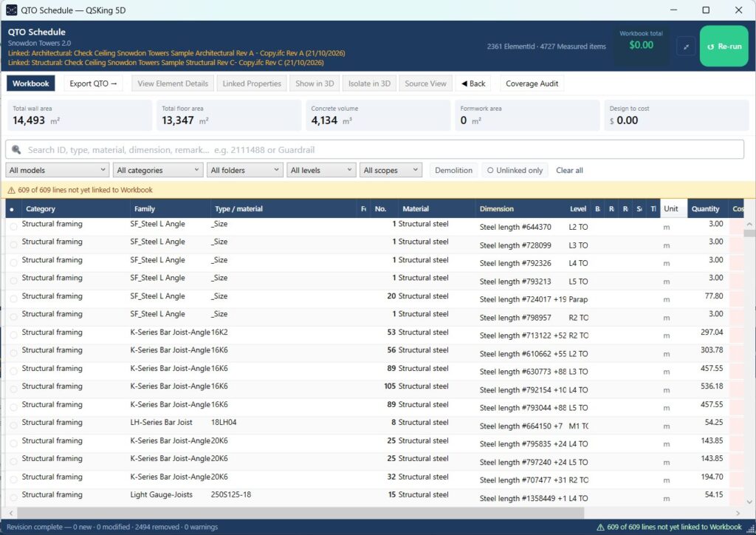This screenshot has width=756, height=535.
Task: Click the 'Light Gauge-Joists' family cell
Action: point(162,494)
